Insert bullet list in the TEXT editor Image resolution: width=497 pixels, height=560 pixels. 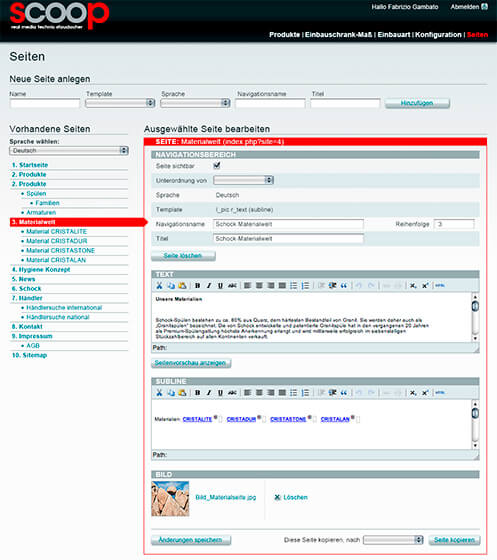tap(293, 286)
